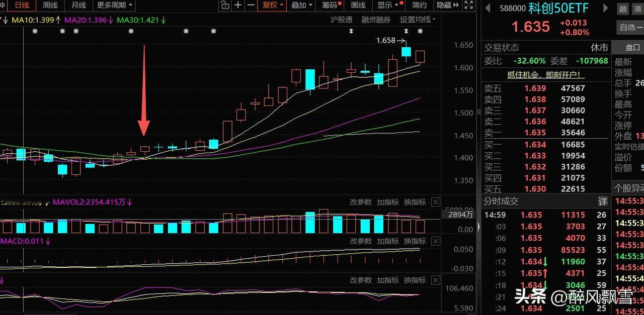Expand 更多周期 period dropdown

point(115,6)
